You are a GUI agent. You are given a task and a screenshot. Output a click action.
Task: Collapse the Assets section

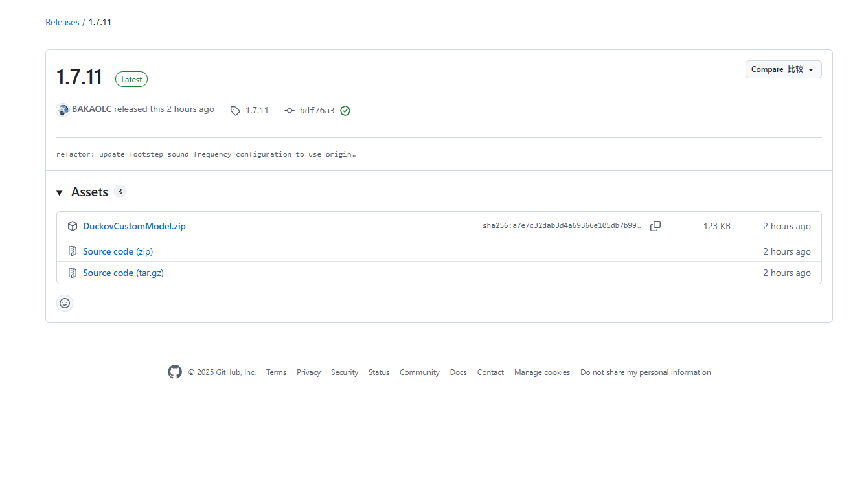click(x=60, y=192)
